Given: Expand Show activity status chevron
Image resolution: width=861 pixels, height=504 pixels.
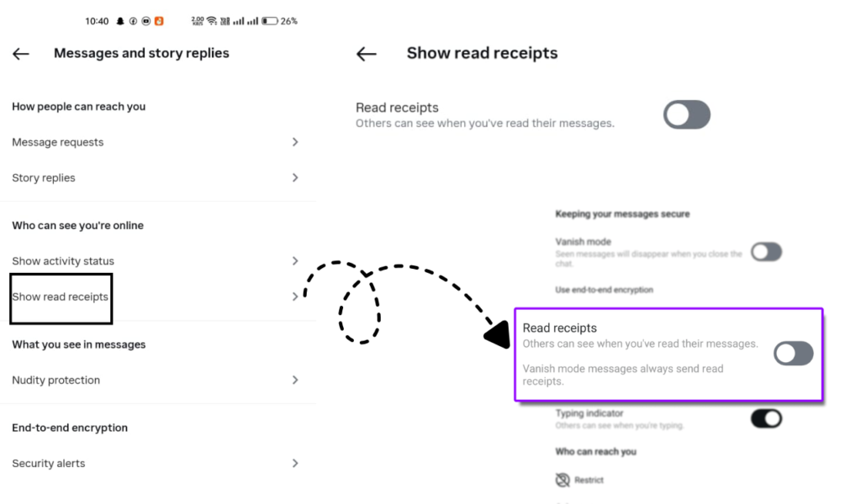Looking at the screenshot, I should pos(295,260).
